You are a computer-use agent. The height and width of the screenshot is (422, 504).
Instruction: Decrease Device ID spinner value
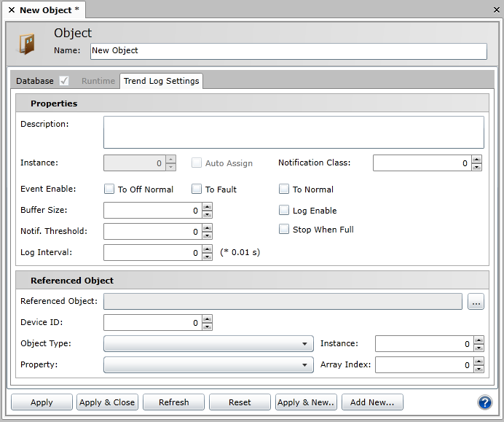pos(207,327)
